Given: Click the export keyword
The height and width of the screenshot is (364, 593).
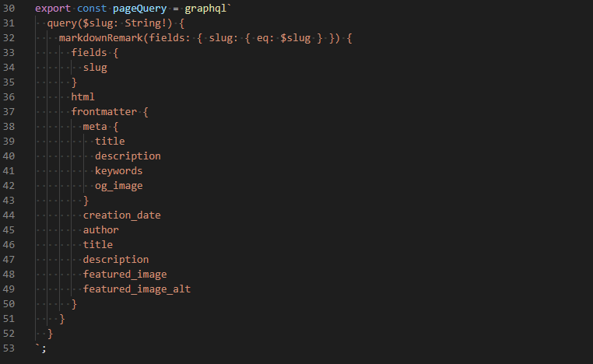Looking at the screenshot, I should tap(53, 8).
